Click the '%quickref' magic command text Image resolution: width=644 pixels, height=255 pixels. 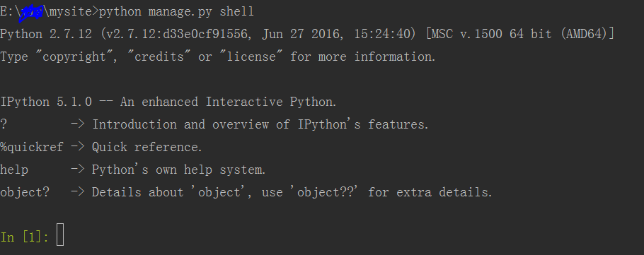click(32, 147)
